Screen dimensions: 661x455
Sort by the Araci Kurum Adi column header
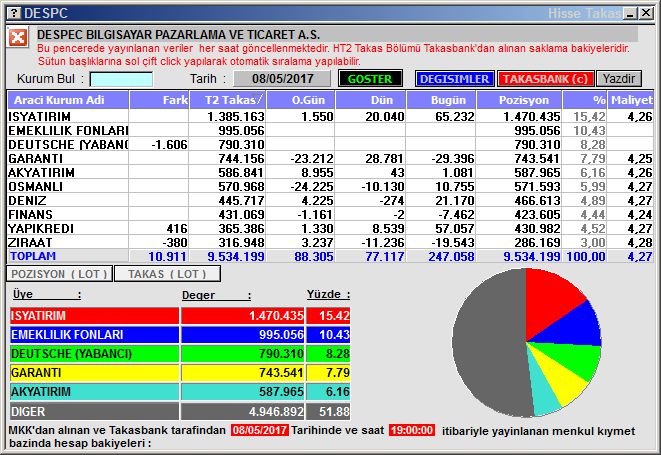[x=68, y=100]
